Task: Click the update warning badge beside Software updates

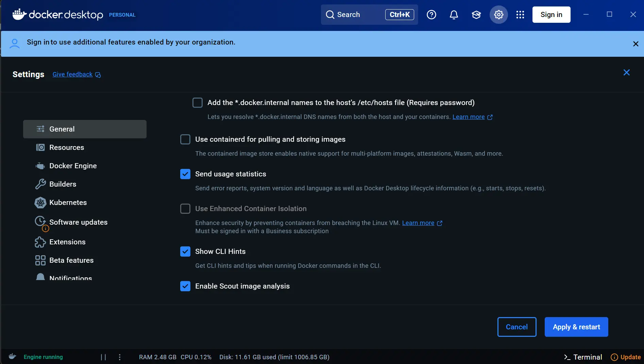Action: click(x=46, y=229)
